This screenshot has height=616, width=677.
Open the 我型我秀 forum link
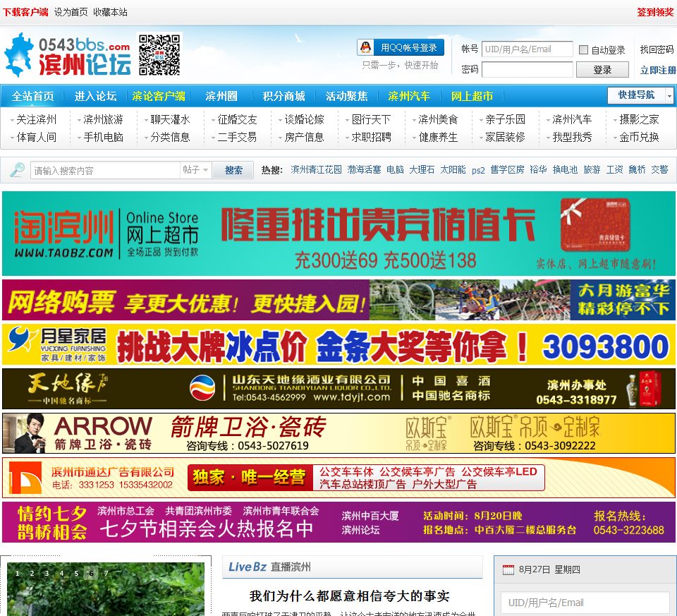pyautogui.click(x=572, y=138)
